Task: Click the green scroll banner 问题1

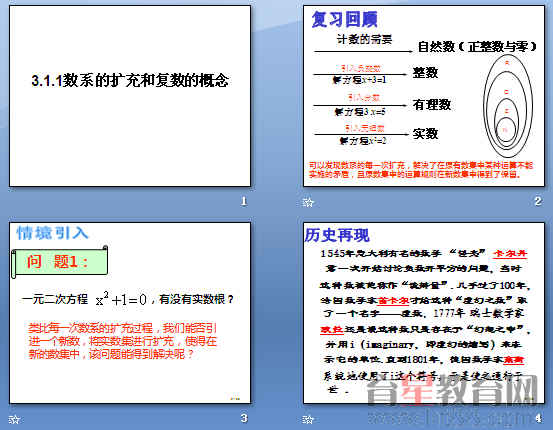Action: (60, 262)
